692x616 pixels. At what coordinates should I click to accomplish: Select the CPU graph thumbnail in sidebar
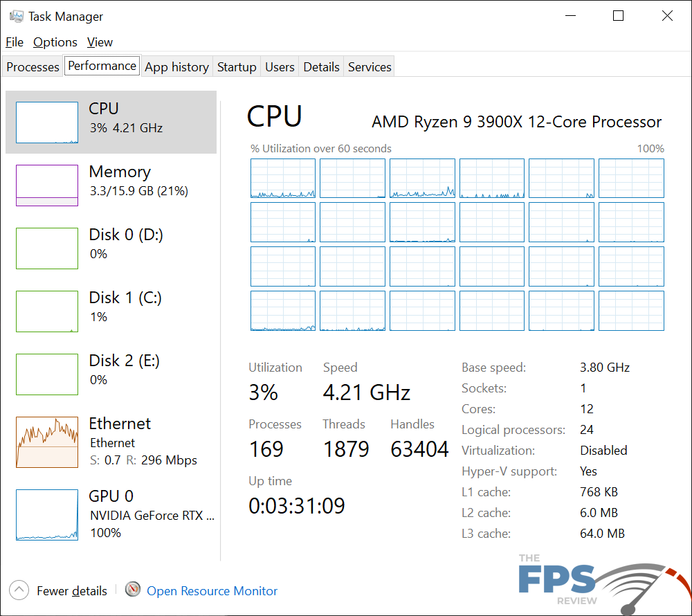47,123
